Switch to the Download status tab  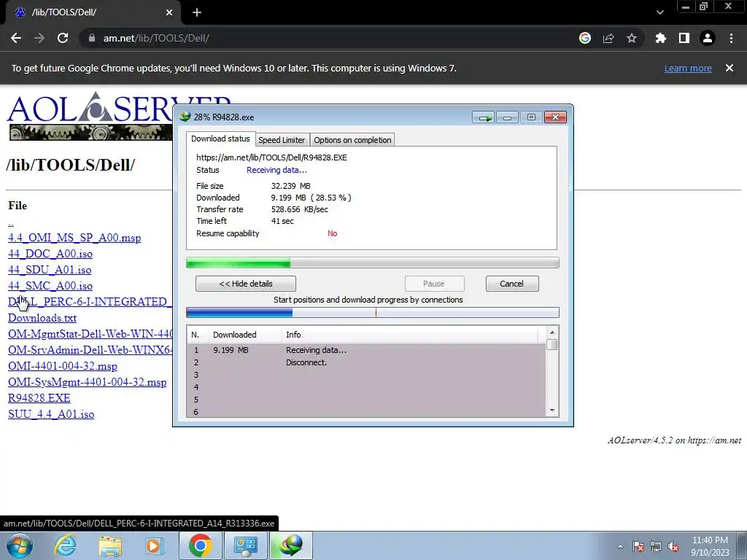pyautogui.click(x=220, y=139)
